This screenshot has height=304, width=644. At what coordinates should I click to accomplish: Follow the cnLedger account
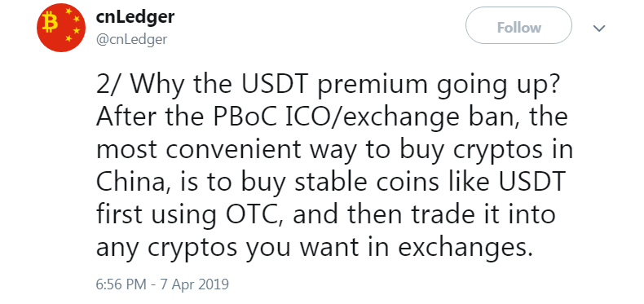click(x=518, y=28)
